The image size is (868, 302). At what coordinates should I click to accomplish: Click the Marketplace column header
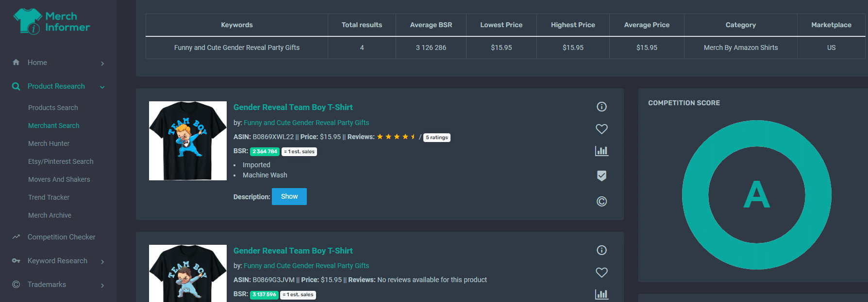click(831, 25)
